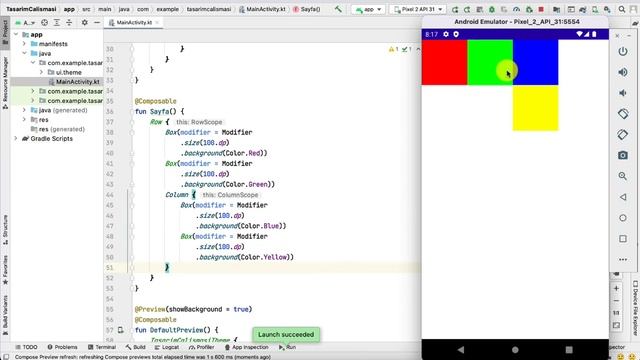Open the Logcat tool window
640x360 pixels.
click(x=167, y=347)
